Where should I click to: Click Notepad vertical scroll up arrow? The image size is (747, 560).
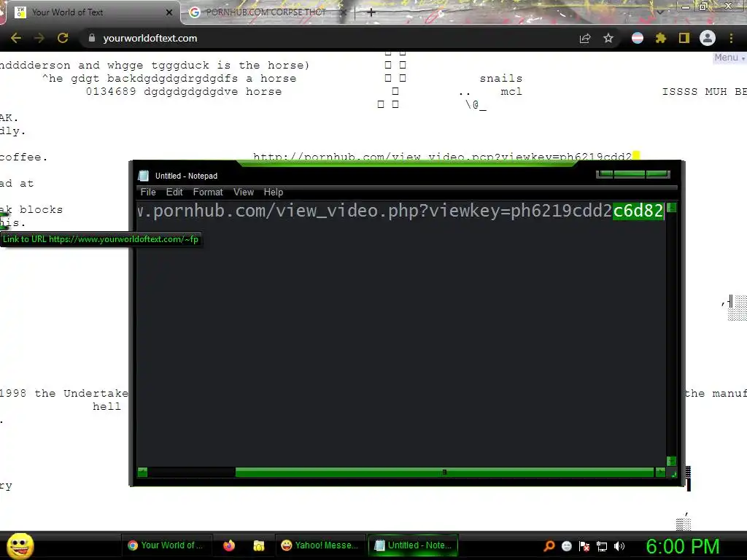(671, 208)
